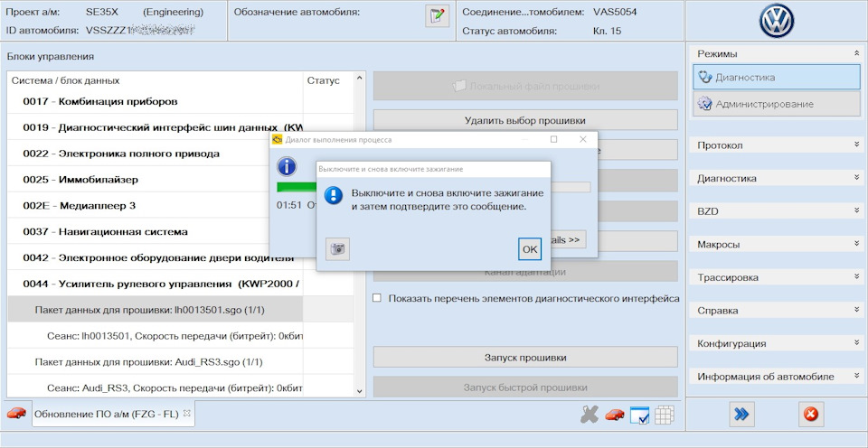Expand the Конфигурация section
Viewport: 868px width, 448px height.
[x=856, y=343]
